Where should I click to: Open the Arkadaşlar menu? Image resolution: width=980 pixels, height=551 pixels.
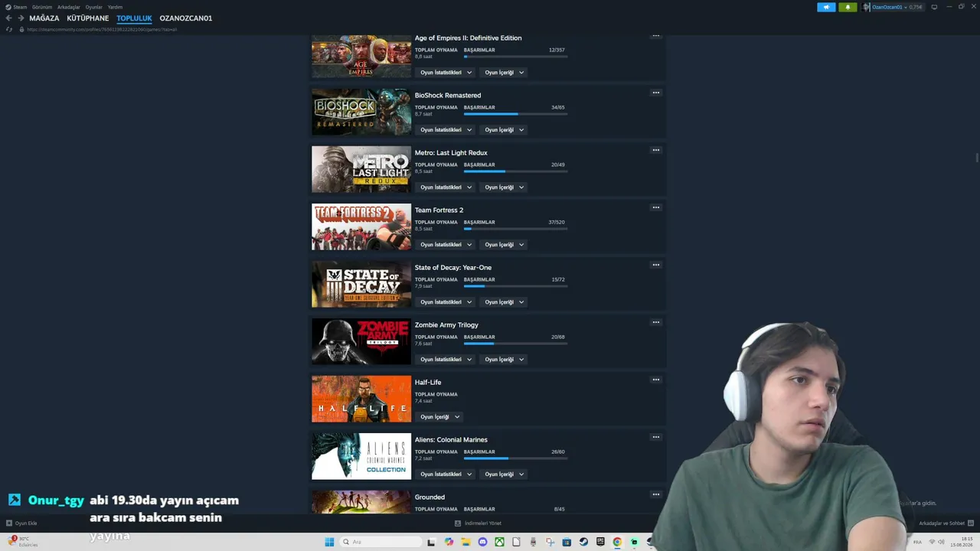click(69, 7)
